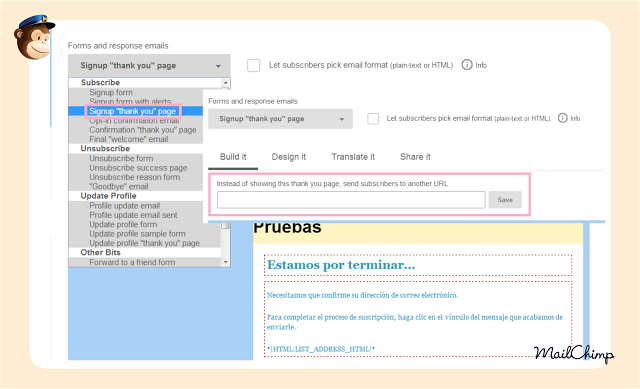Click the 'Estamos por terminar...' heading block

pos(418,265)
